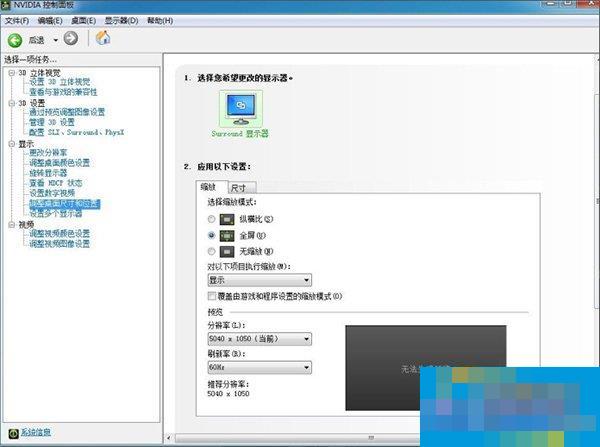Click the no-scaling mode icon
600x447 pixels.
227,252
